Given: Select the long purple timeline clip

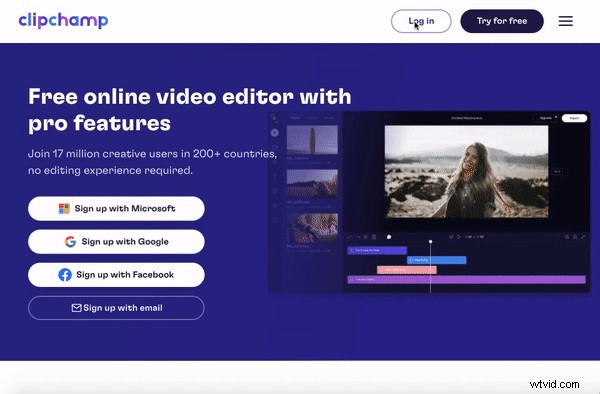Looking at the screenshot, I should pos(466,280).
